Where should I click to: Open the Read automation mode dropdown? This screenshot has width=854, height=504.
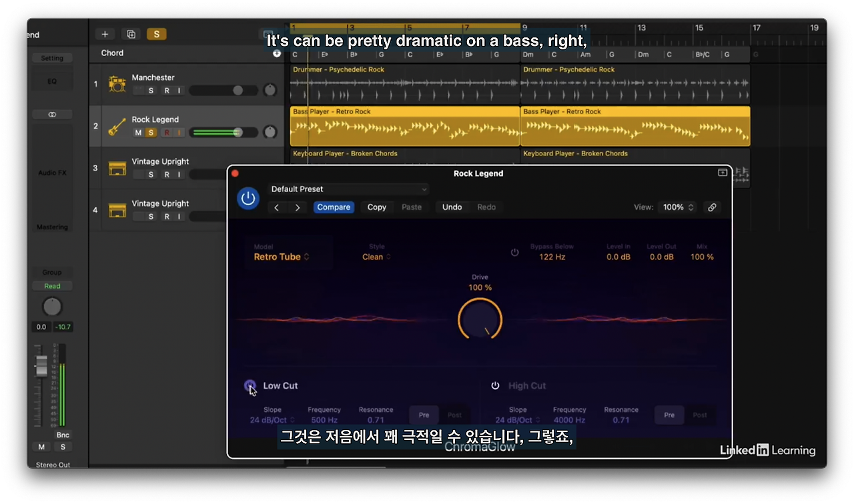pos(52,286)
